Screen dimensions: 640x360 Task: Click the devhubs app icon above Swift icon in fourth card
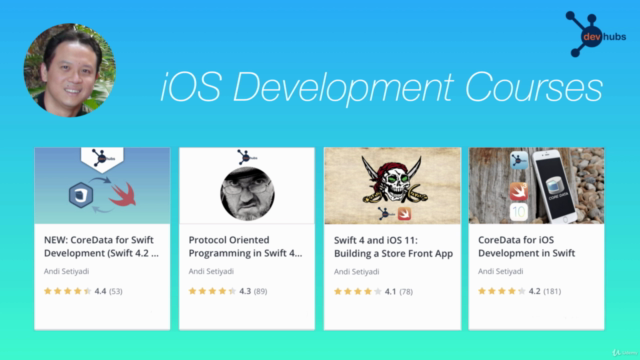pyautogui.click(x=519, y=160)
